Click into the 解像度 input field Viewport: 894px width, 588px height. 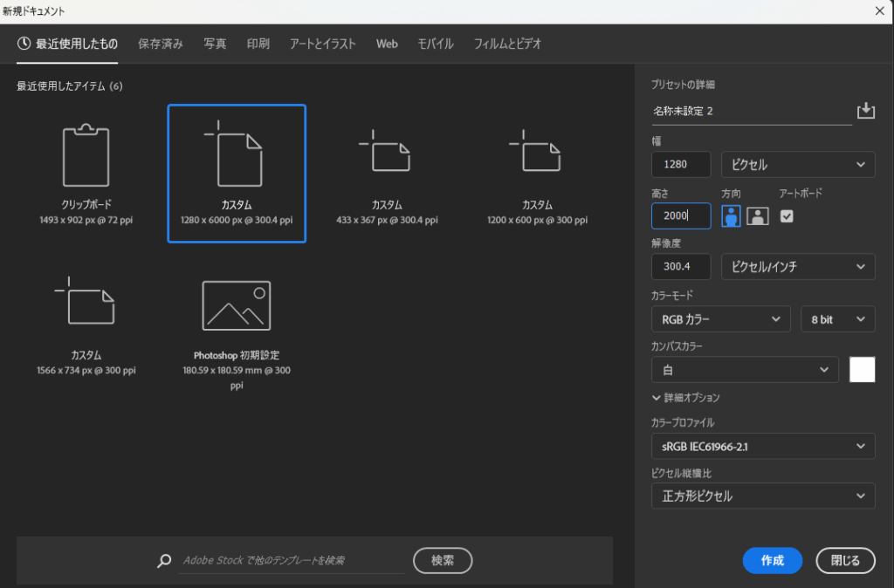[681, 267]
